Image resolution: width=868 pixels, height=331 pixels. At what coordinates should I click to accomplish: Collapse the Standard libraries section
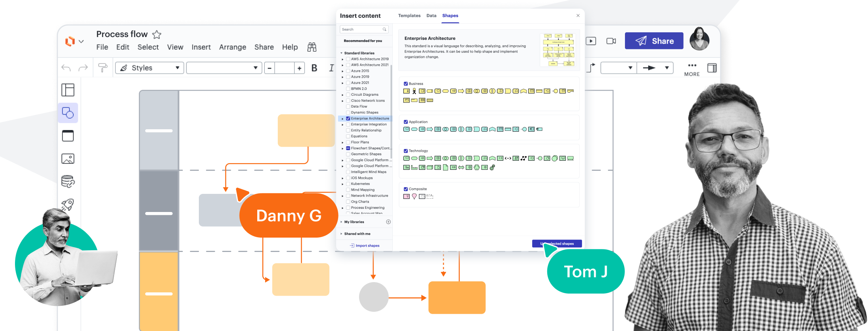click(342, 53)
